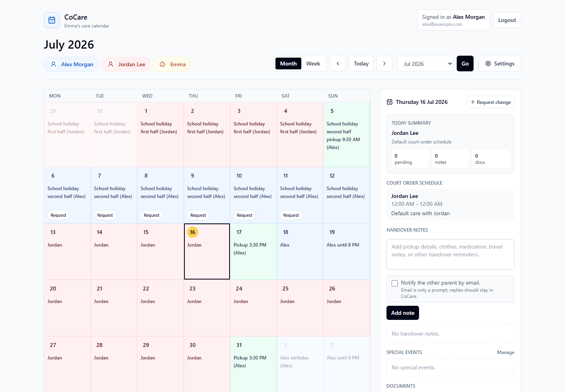Click the Add note button

point(403,313)
